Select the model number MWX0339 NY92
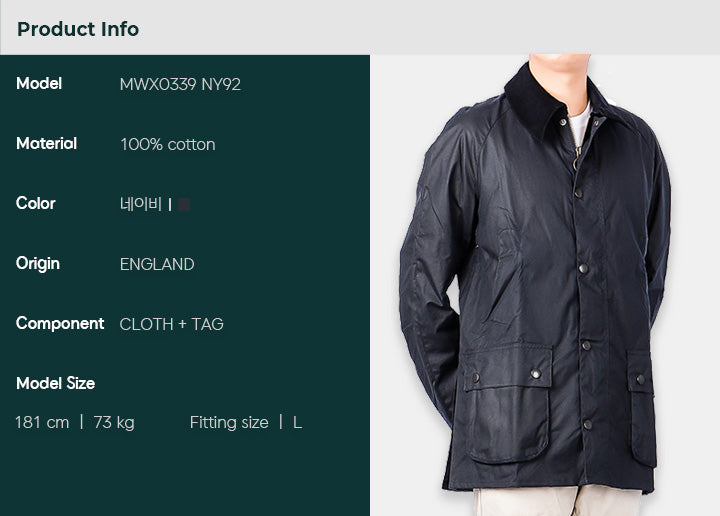The width and height of the screenshot is (720, 516). point(180,84)
